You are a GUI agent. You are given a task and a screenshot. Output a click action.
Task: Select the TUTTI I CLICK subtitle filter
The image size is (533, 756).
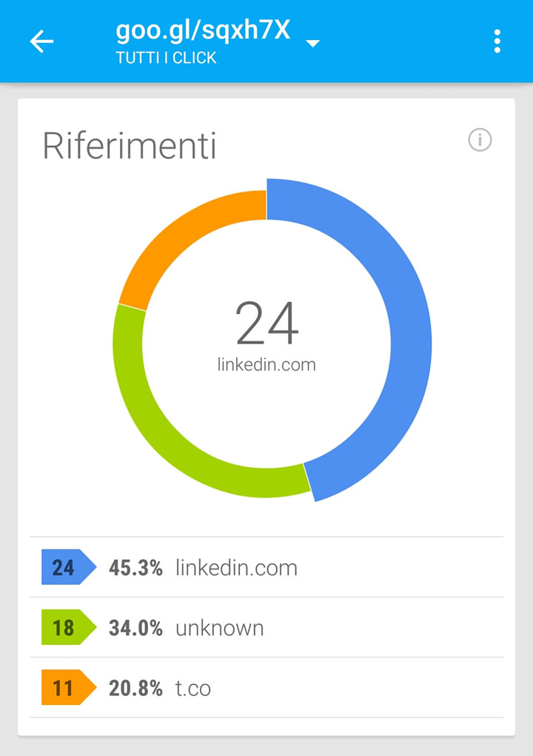tap(167, 58)
